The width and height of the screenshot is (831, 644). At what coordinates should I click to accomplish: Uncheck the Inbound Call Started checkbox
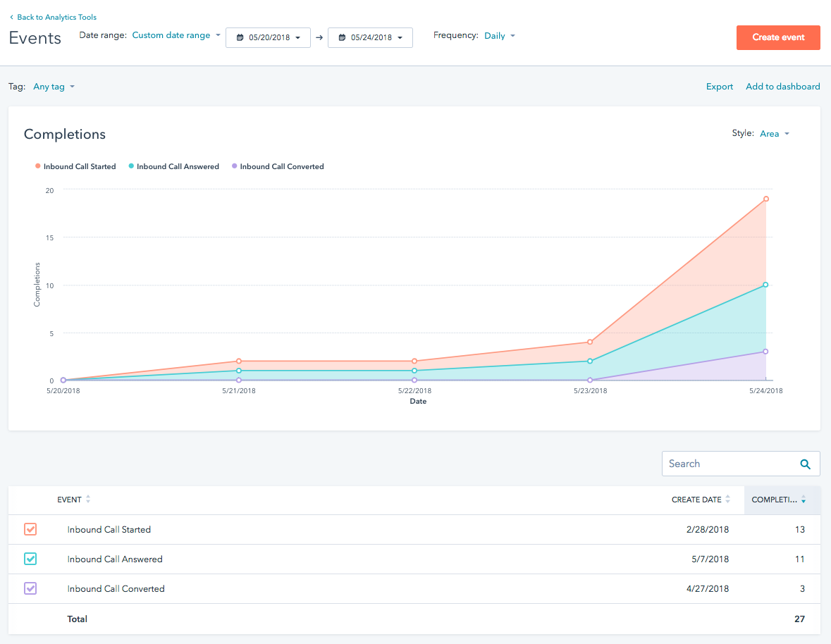pyautogui.click(x=30, y=529)
